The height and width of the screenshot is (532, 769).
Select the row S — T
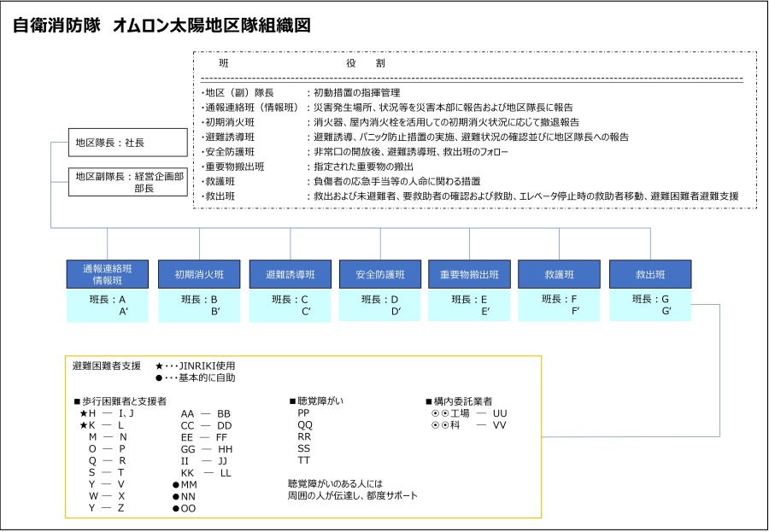click(107, 472)
